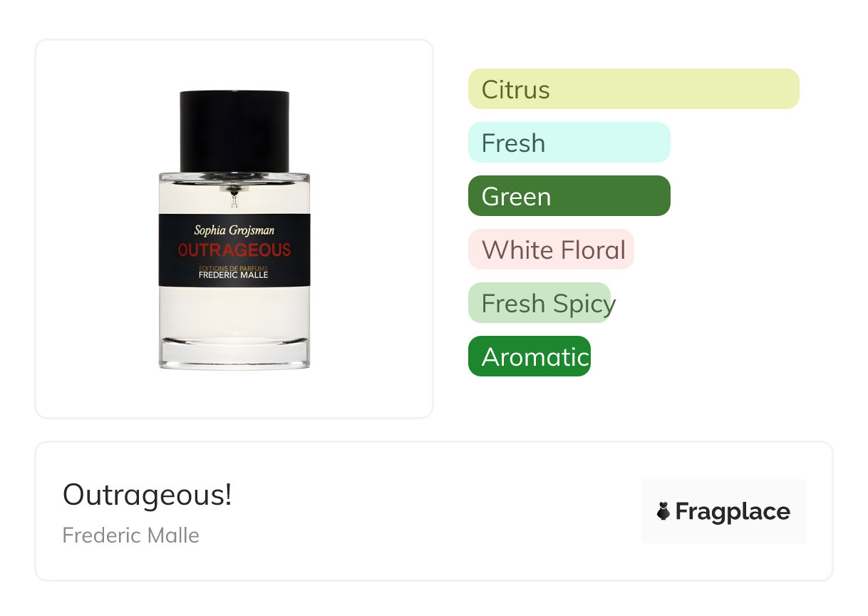Screen dimensions: 868x616
Task: Click the right end of the Citrus bar
Action: click(790, 89)
